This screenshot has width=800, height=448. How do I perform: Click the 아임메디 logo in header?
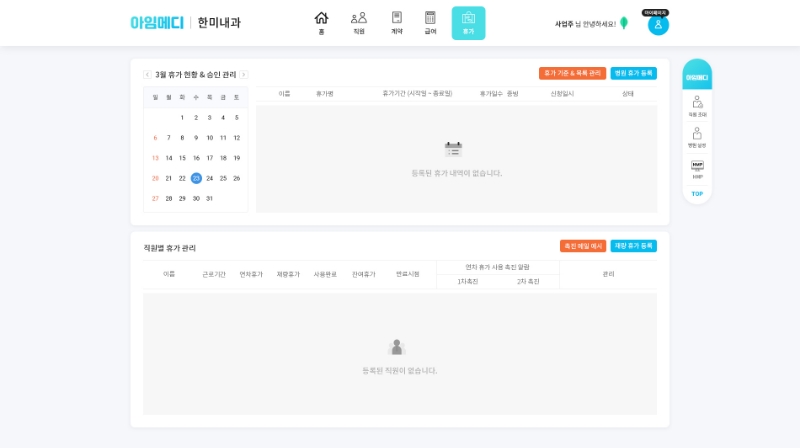(156, 22)
